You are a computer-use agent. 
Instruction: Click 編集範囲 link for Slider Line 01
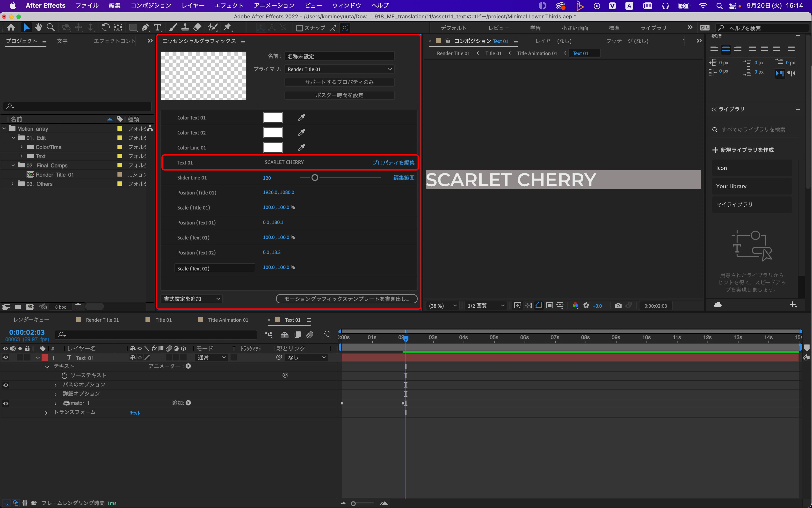404,178
